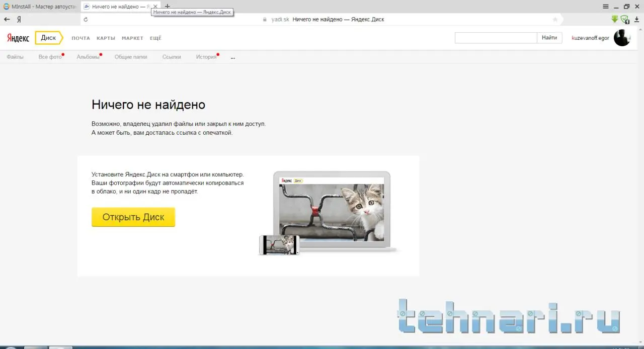644x349 pixels.
Task: Expand the '...' more sections menu
Action: [x=233, y=57]
